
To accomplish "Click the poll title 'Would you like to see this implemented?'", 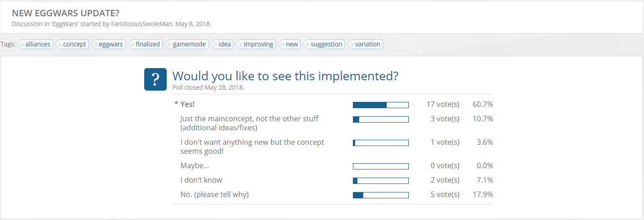I will 285,76.
